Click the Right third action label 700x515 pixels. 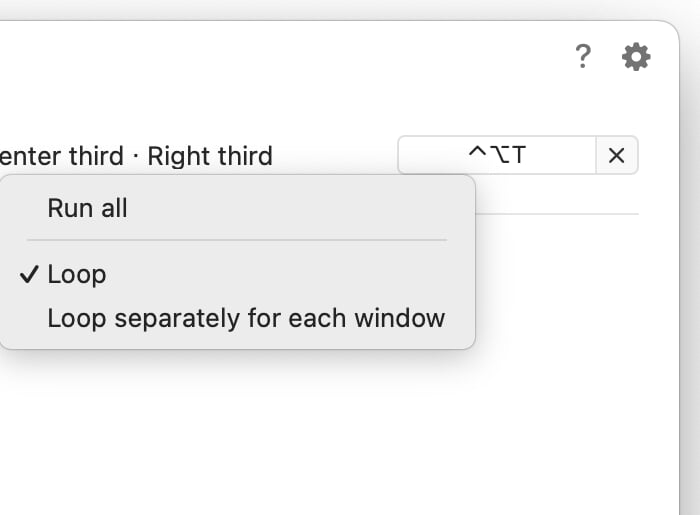[210, 156]
